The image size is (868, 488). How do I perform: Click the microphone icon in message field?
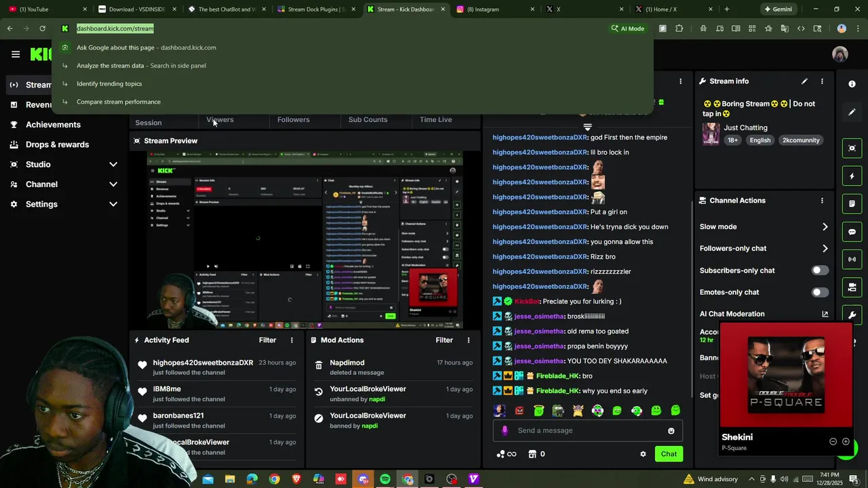pyautogui.click(x=505, y=430)
